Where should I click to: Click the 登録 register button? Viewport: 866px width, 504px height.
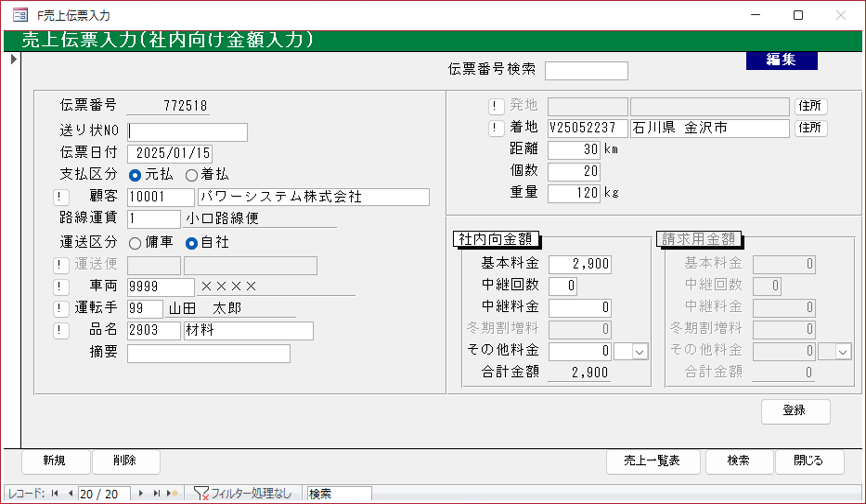(795, 411)
